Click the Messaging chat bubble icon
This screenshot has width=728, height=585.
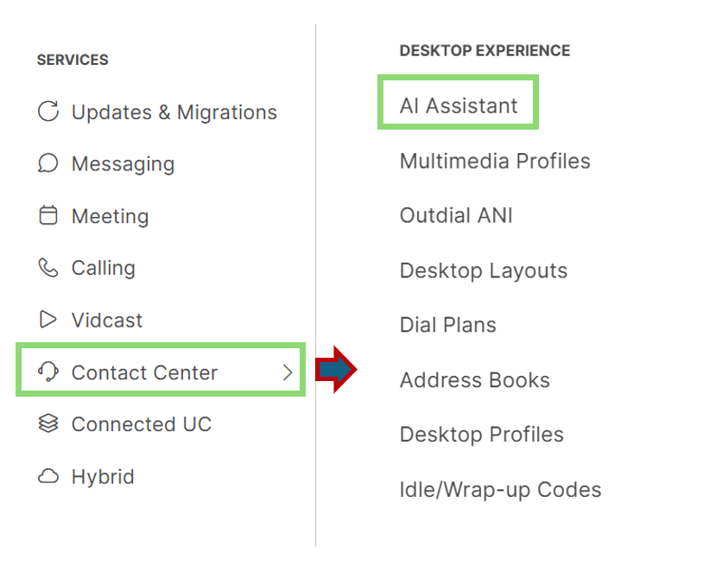tap(48, 163)
